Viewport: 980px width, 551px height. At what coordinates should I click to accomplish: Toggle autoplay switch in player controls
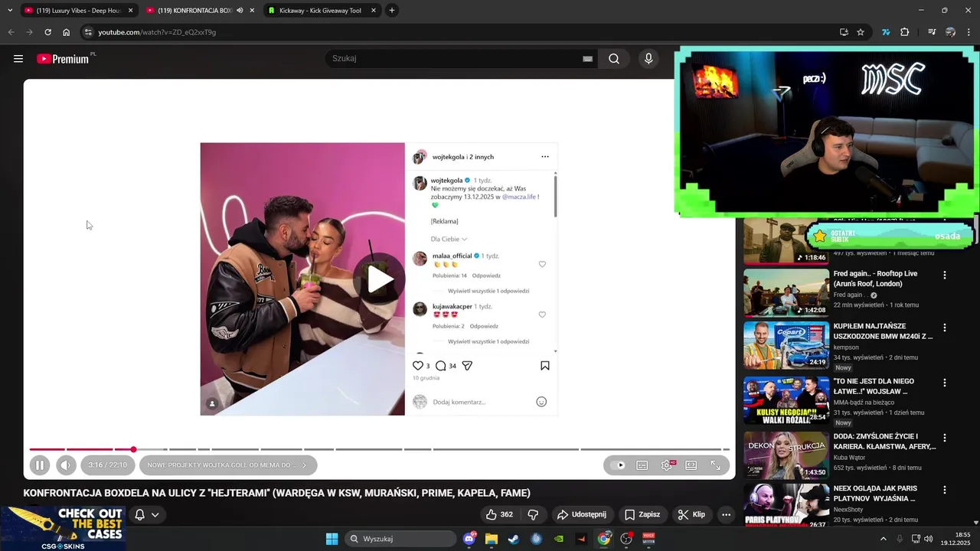pyautogui.click(x=619, y=465)
